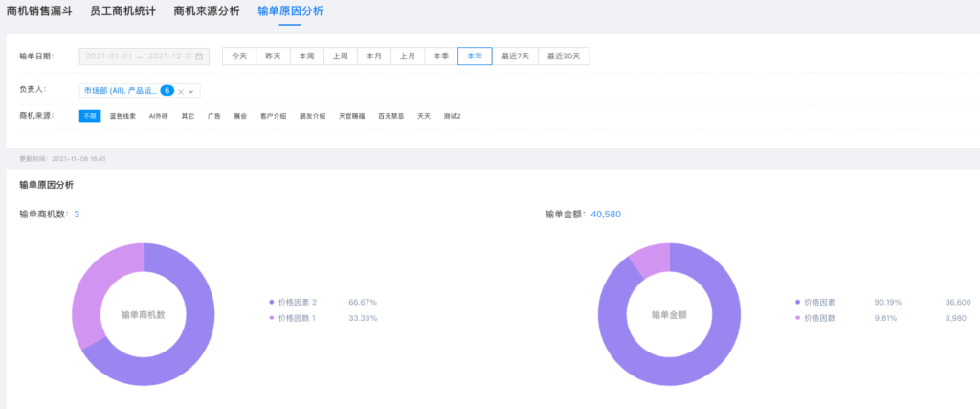Viewport: 980px width, 409px height.
Task: Click the 价格因数 legend dot in 输单金额 chart
Action: [x=798, y=317]
